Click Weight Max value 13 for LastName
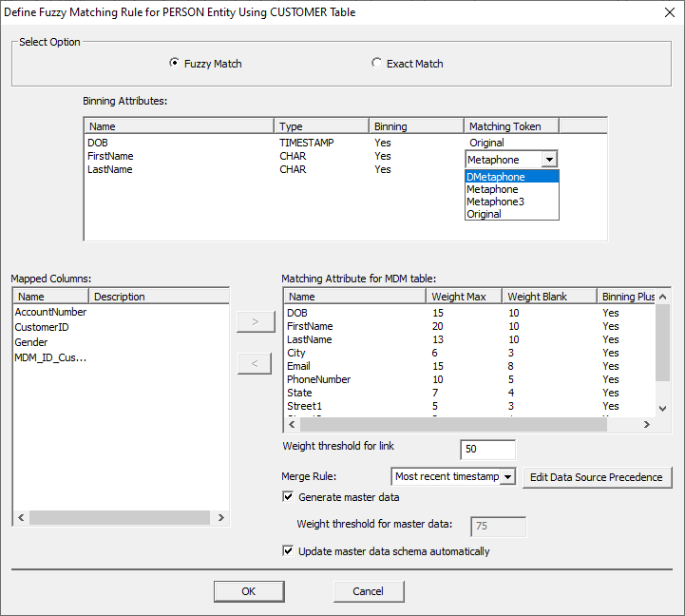Viewport: 685px width, 616px height. (x=437, y=339)
